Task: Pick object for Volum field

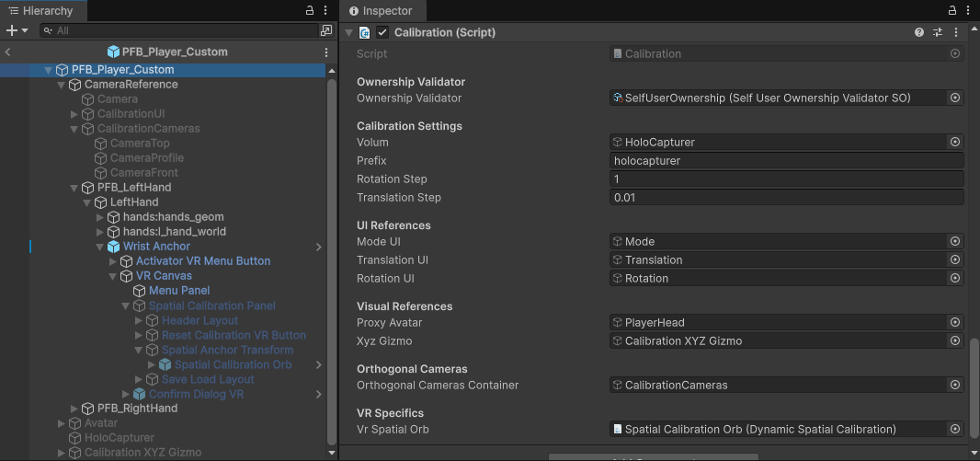Action: click(x=955, y=142)
